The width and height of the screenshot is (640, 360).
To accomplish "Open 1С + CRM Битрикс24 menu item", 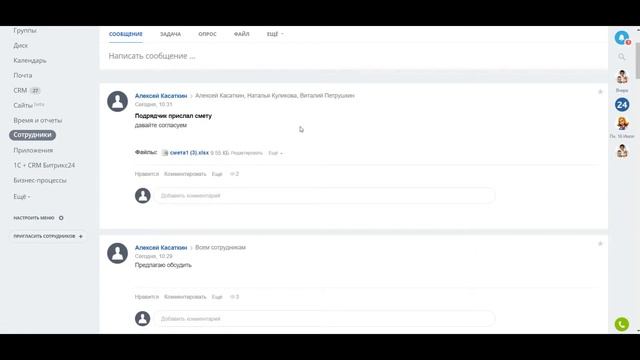I will pos(44,165).
